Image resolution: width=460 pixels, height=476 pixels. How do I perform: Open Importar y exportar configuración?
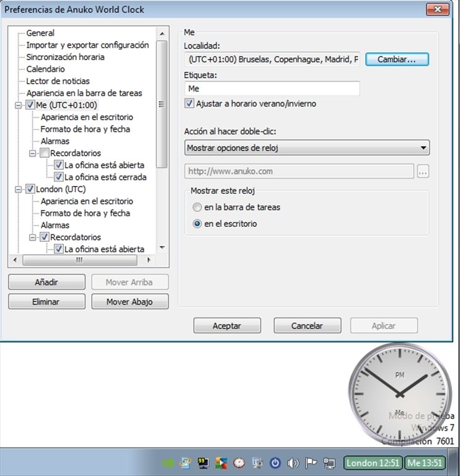[87, 45]
